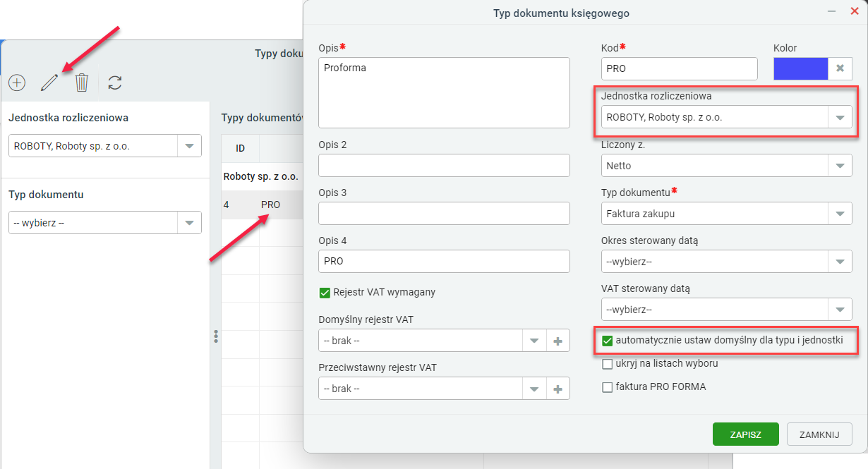Check the faktura PRO FORMA box
Screen dimensions: 868x469
click(x=607, y=386)
